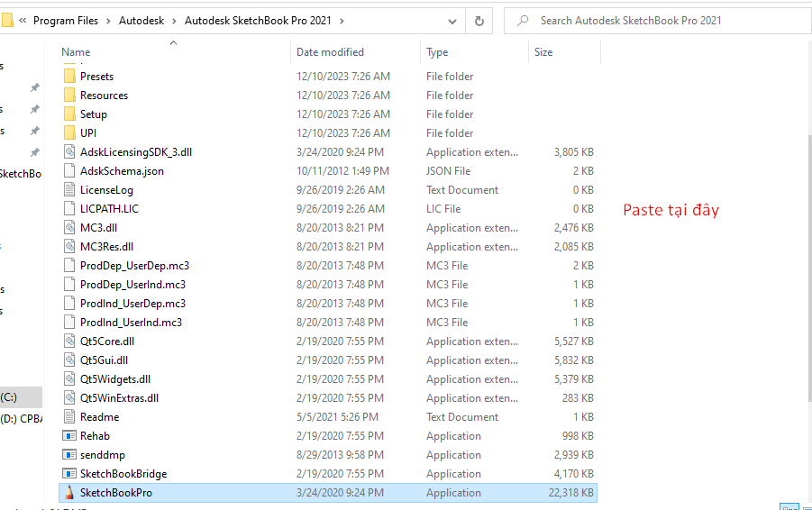Click the SketchBookPro pencil application icon
The height and width of the screenshot is (510, 812).
point(69,492)
